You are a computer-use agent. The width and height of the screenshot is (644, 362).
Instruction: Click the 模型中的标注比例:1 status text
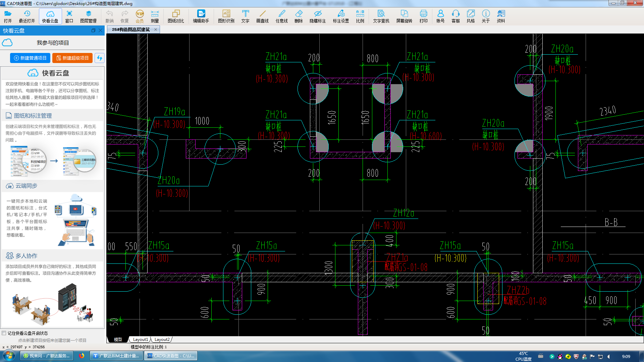point(149,347)
